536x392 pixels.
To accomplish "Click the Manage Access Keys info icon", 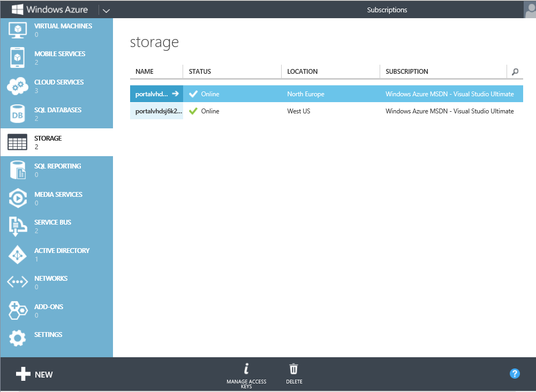I will tap(246, 369).
